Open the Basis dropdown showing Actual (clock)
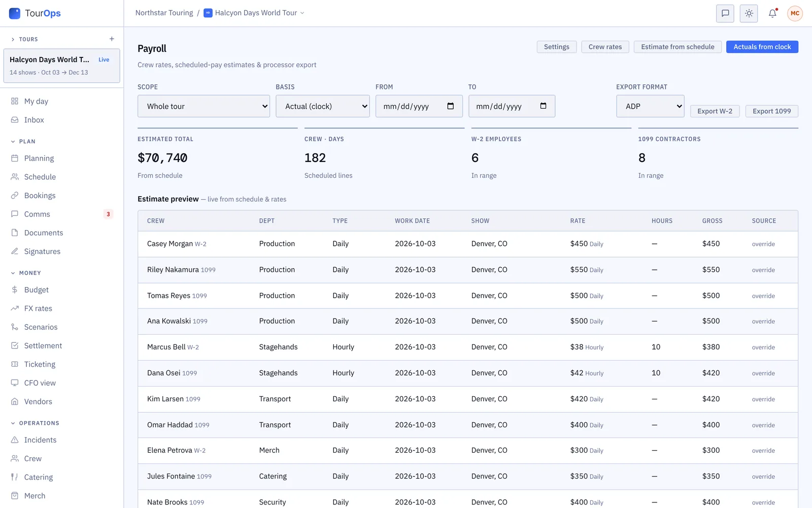The width and height of the screenshot is (812, 508). click(323, 106)
